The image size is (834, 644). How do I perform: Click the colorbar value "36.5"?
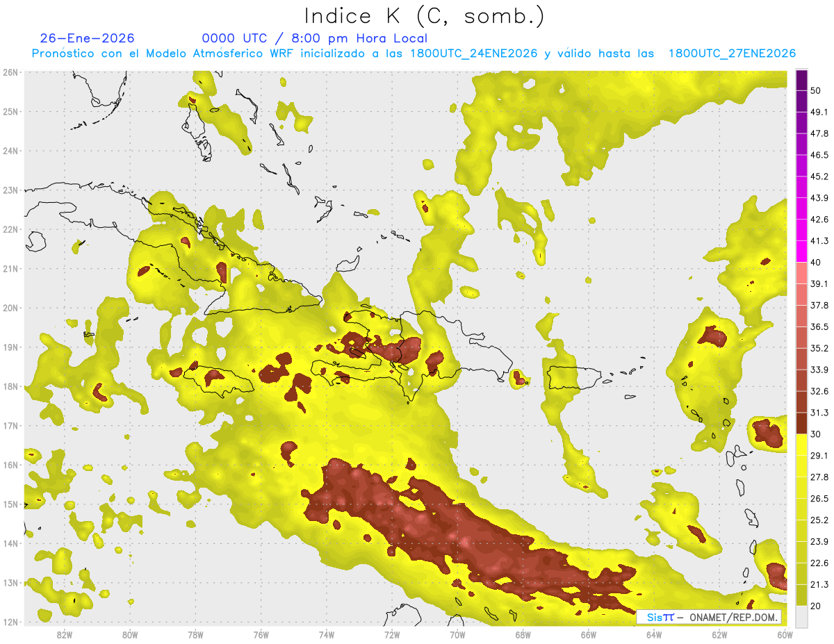[819, 327]
